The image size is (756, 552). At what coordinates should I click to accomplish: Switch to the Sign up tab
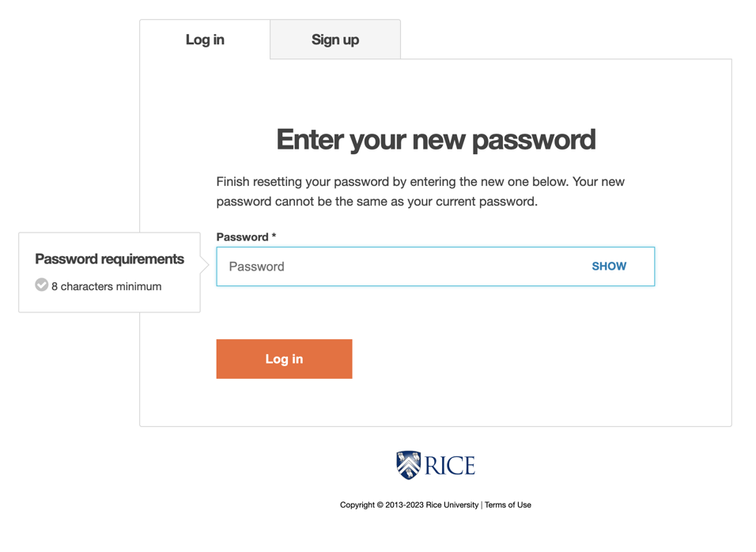(x=335, y=39)
